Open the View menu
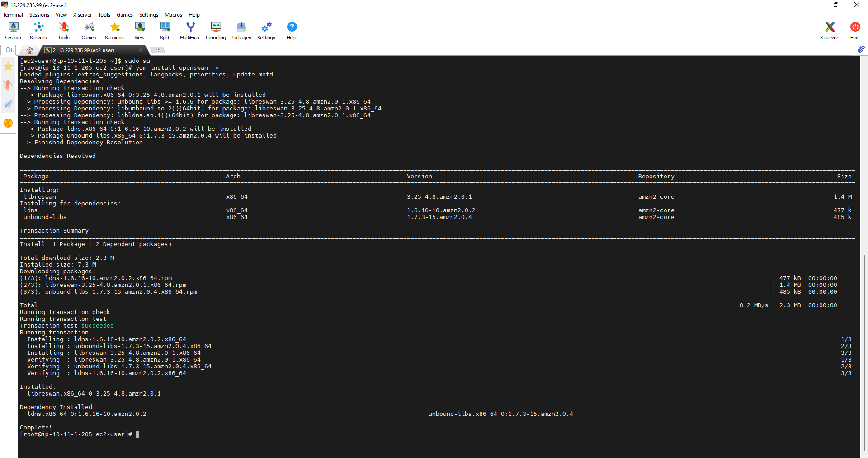This screenshot has height=458, width=868. (x=61, y=15)
